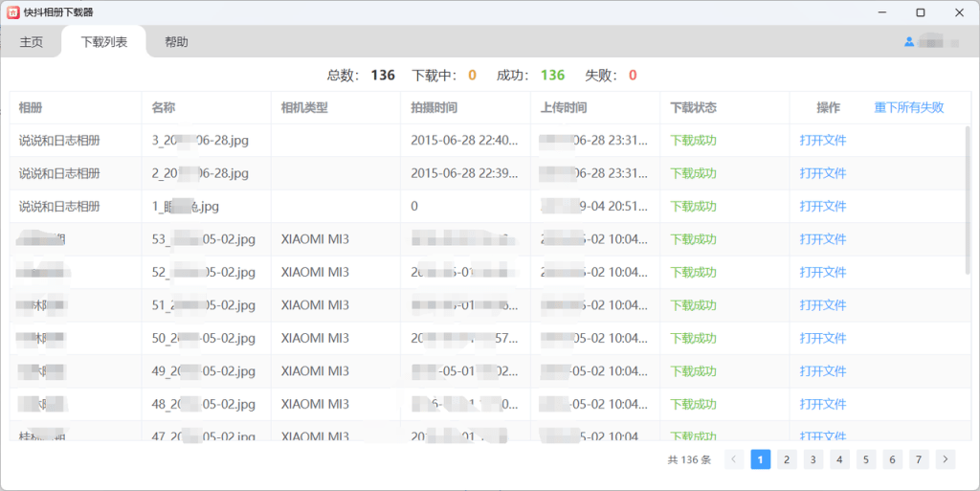
Task: Click the user profile icon
Action: click(x=909, y=42)
